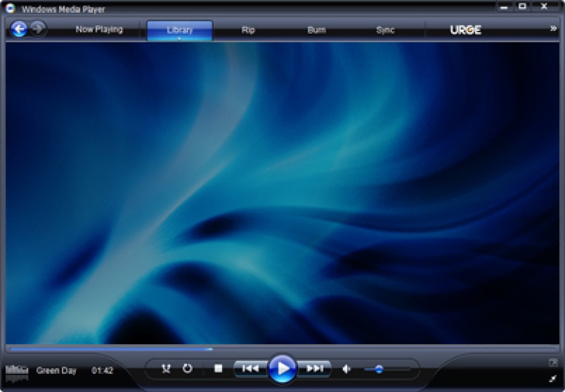This screenshot has width=565, height=392.
Task: Click the greyed Forward arrow button
Action: 38,28
